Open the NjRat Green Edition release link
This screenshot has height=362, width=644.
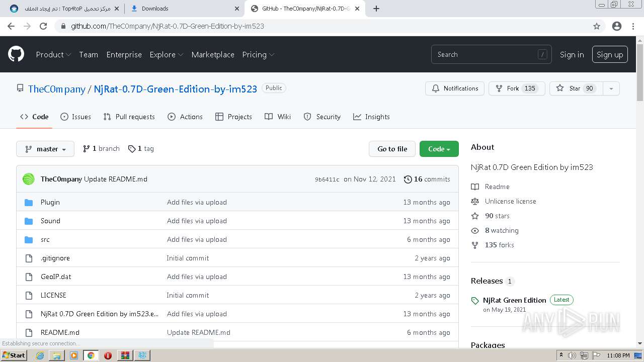click(x=514, y=300)
